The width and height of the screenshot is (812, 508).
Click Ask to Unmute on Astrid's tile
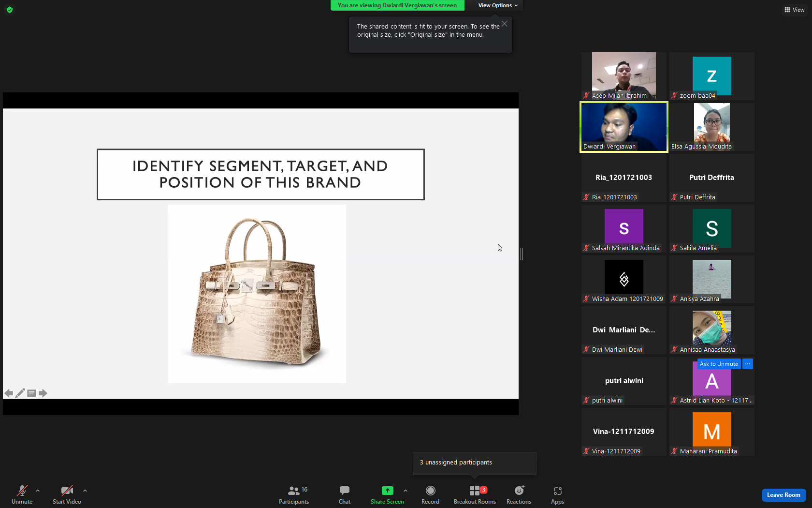(x=719, y=364)
